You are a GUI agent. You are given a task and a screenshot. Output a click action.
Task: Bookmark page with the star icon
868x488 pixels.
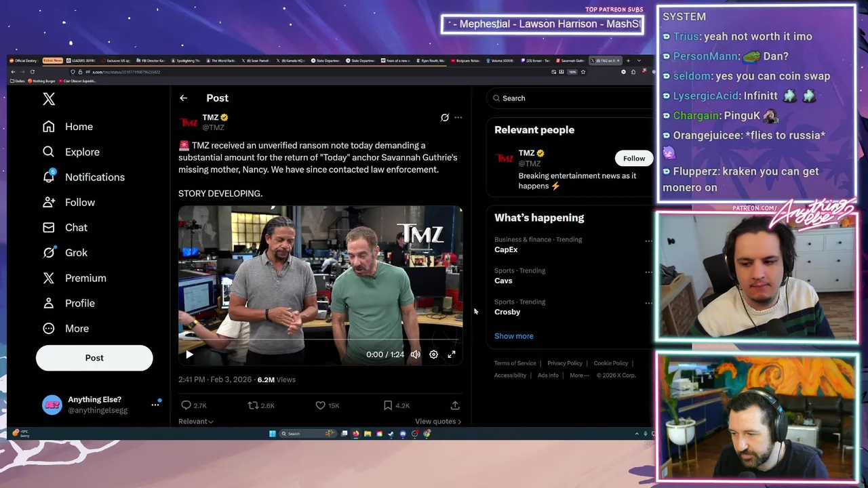click(583, 72)
